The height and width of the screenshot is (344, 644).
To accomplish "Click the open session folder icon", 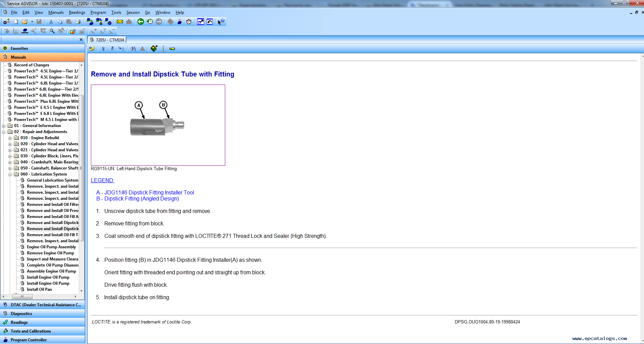I will (73, 31).
